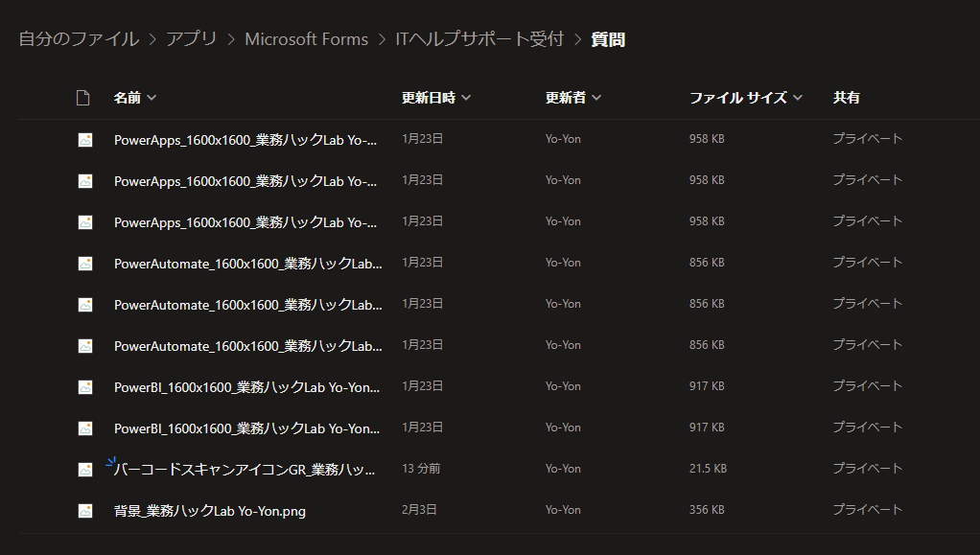
Task: Click the image icon on the バーコードスキャン row
Action: (84, 468)
